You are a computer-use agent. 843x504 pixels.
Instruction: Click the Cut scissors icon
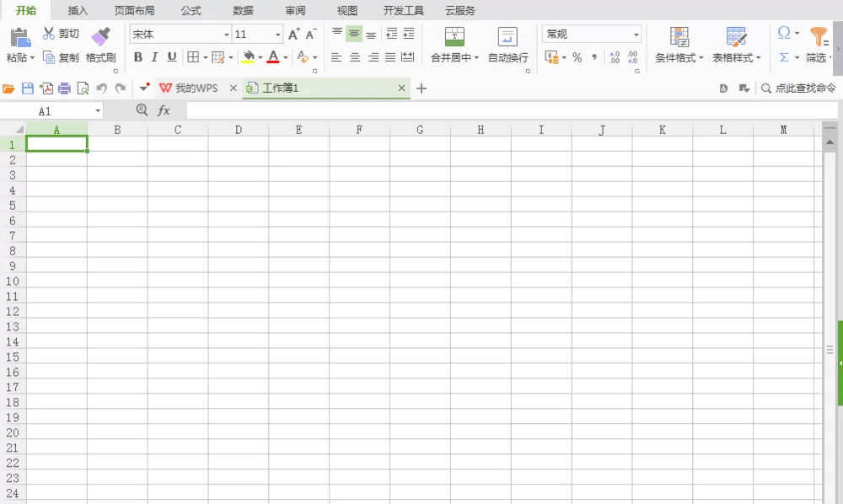pyautogui.click(x=49, y=34)
